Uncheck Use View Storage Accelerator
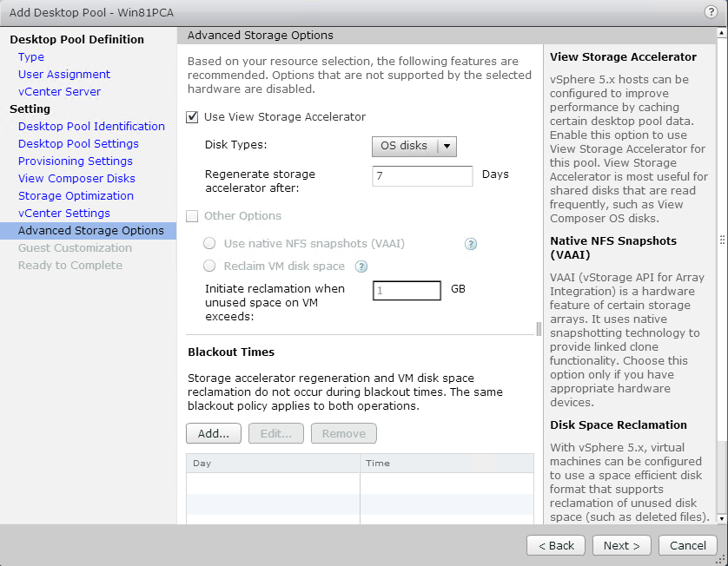Viewport: 728px width, 566px height. 192,117
